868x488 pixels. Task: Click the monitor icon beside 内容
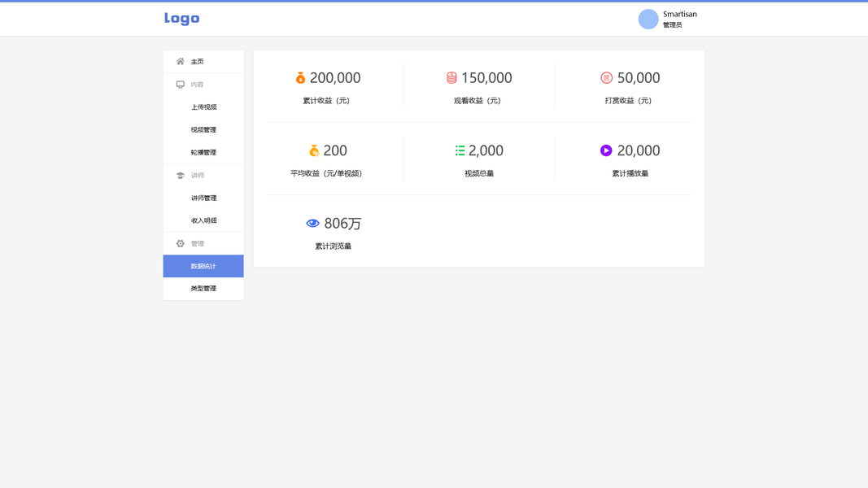181,85
